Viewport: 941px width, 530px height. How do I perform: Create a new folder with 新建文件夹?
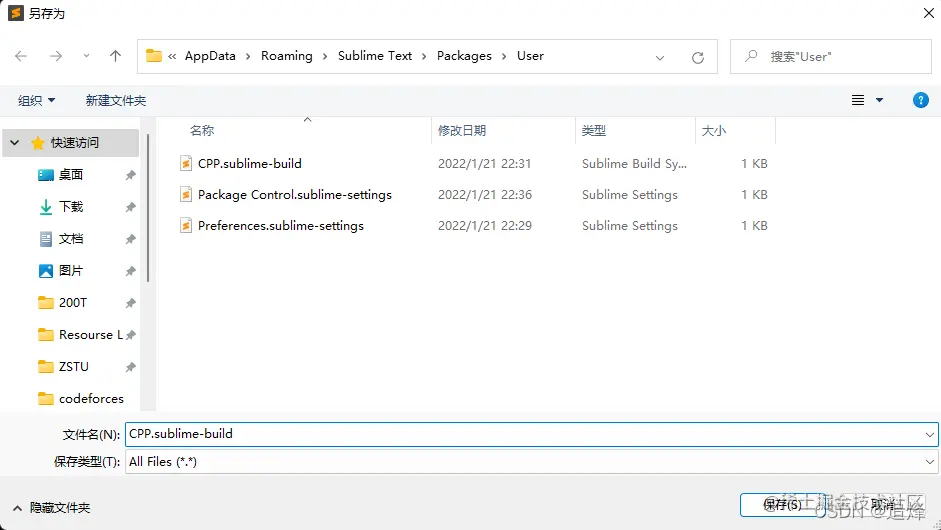(116, 100)
